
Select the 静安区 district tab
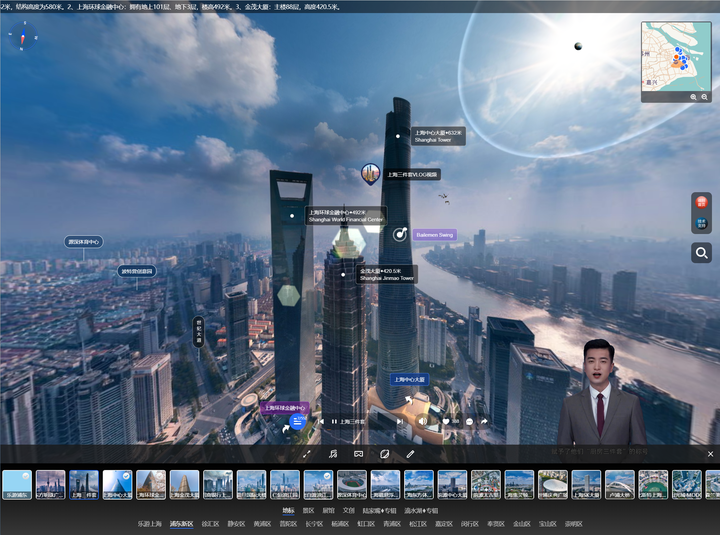click(236, 524)
